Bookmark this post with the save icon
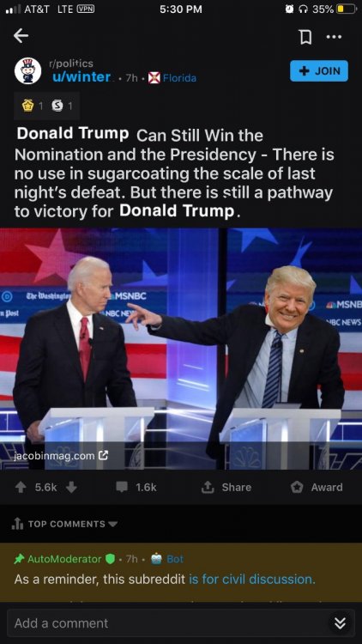362x644 pixels. [305, 38]
